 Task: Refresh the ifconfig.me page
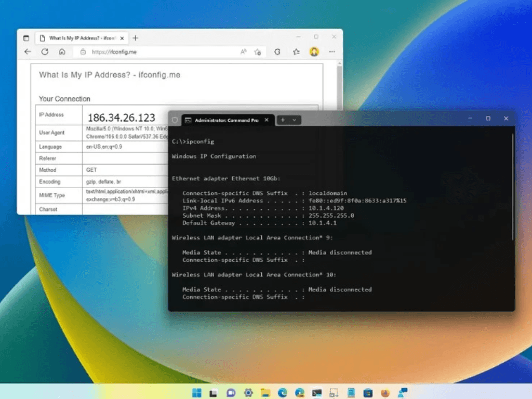tap(45, 52)
